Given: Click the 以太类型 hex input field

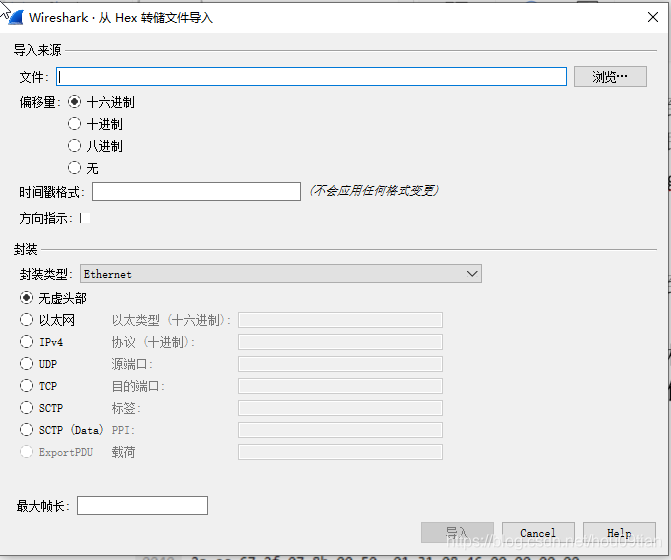Looking at the screenshot, I should 340,320.
